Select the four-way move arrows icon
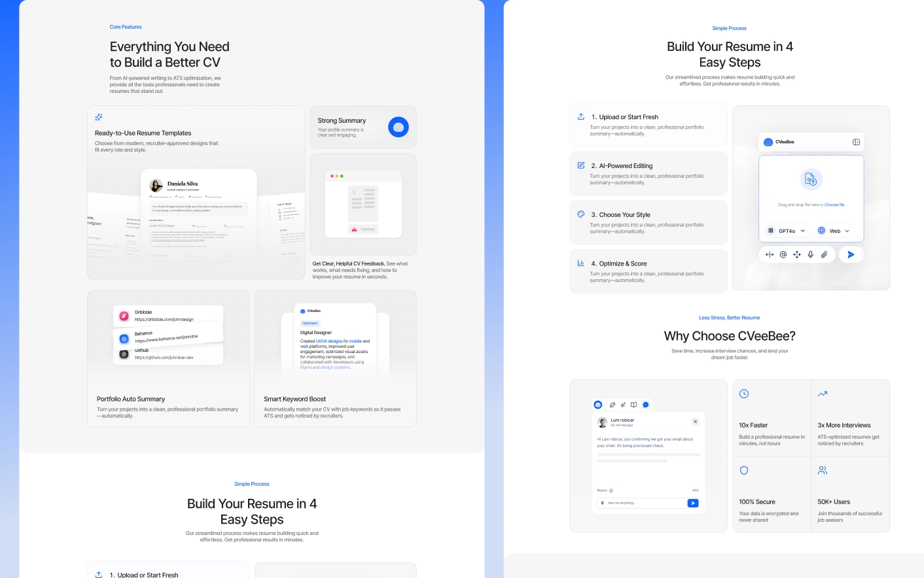This screenshot has width=924, height=578. (796, 255)
